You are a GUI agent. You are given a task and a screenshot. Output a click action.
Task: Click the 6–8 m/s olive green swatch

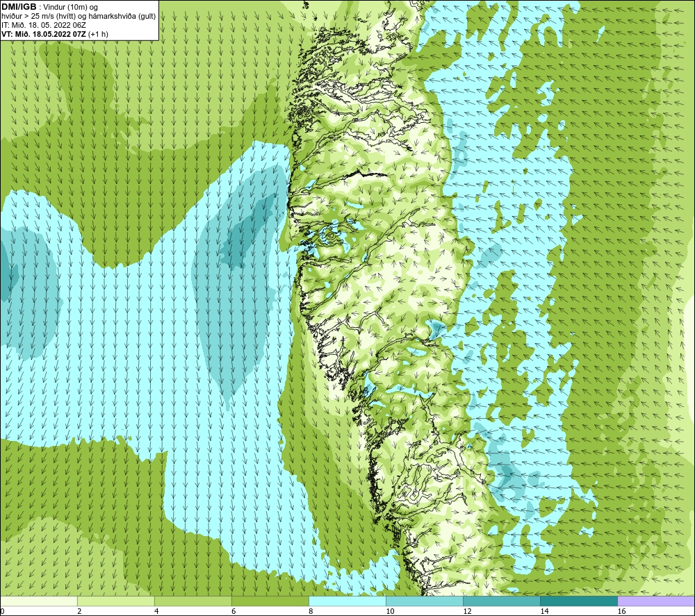(270, 601)
